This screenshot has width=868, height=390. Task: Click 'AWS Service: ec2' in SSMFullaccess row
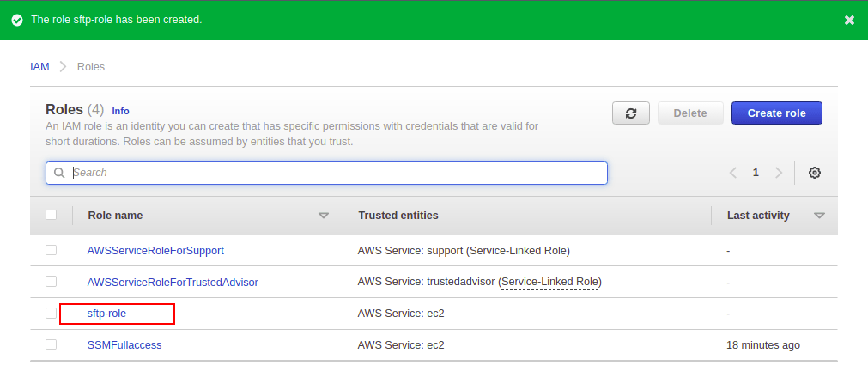[x=401, y=345]
